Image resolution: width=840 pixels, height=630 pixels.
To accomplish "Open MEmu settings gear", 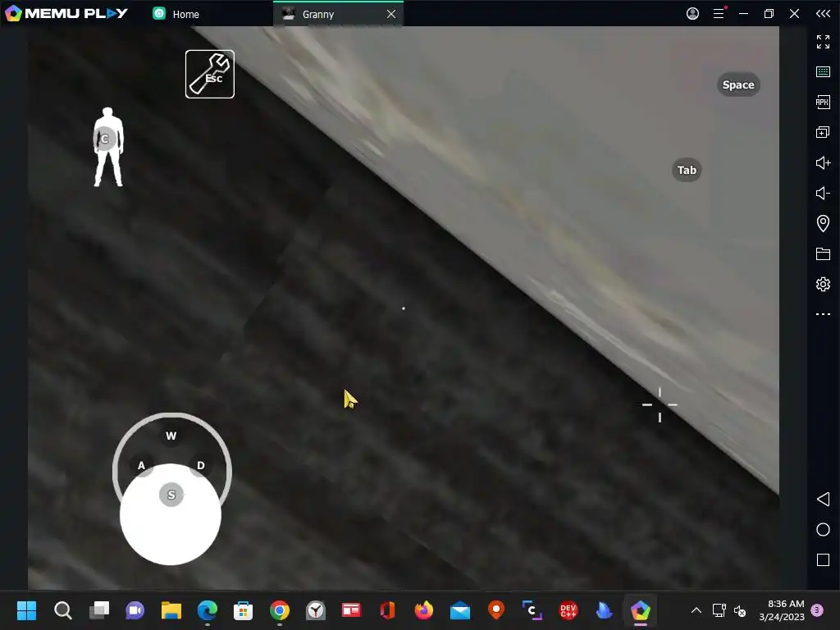I will pos(823,284).
